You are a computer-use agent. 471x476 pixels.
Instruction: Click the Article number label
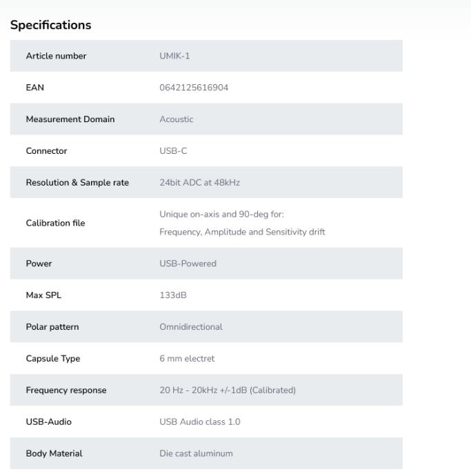(56, 57)
